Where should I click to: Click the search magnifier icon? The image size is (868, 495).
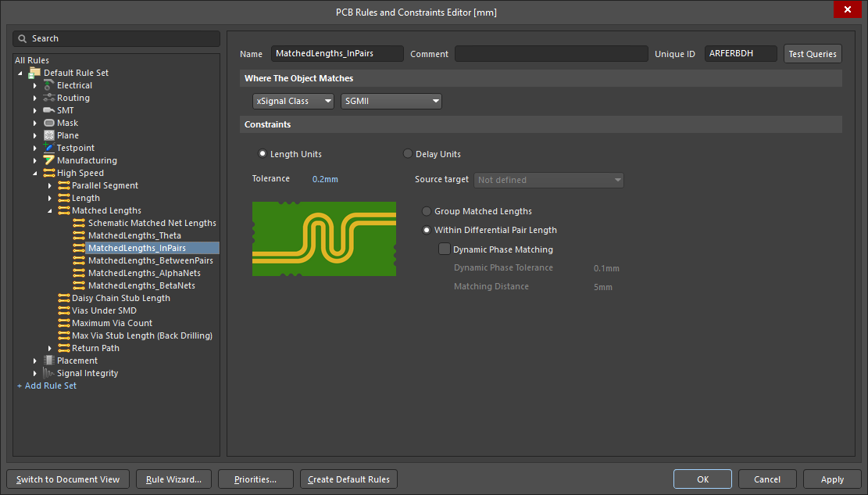click(22, 39)
